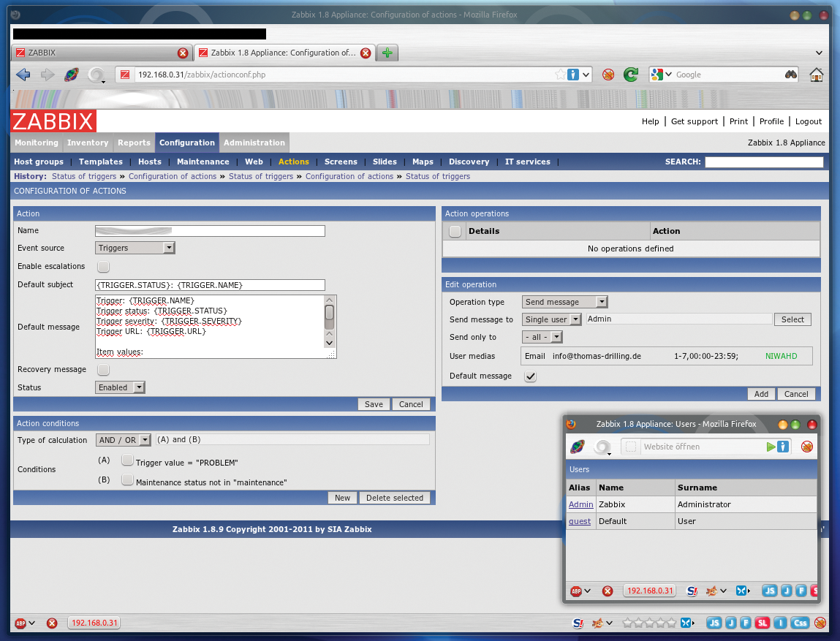840x641 pixels.
Task: Open the AND / OR calculation dropdown
Action: [123, 440]
